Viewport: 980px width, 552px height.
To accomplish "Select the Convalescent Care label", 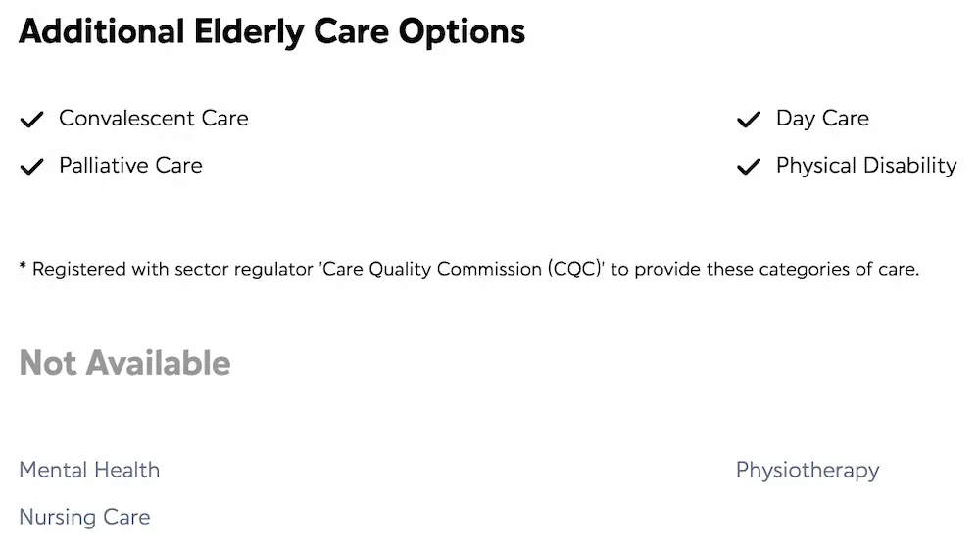I will tap(154, 119).
